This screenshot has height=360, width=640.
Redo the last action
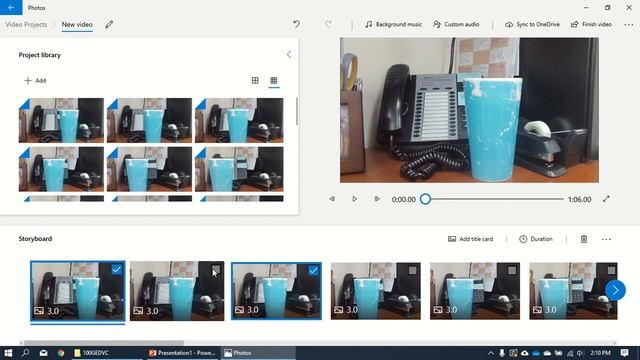329,24
